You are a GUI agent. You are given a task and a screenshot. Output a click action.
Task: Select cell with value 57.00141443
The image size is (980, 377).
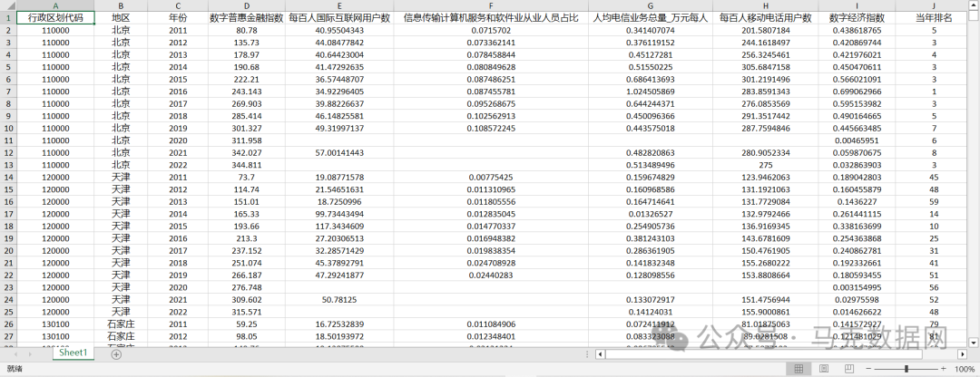(x=339, y=152)
